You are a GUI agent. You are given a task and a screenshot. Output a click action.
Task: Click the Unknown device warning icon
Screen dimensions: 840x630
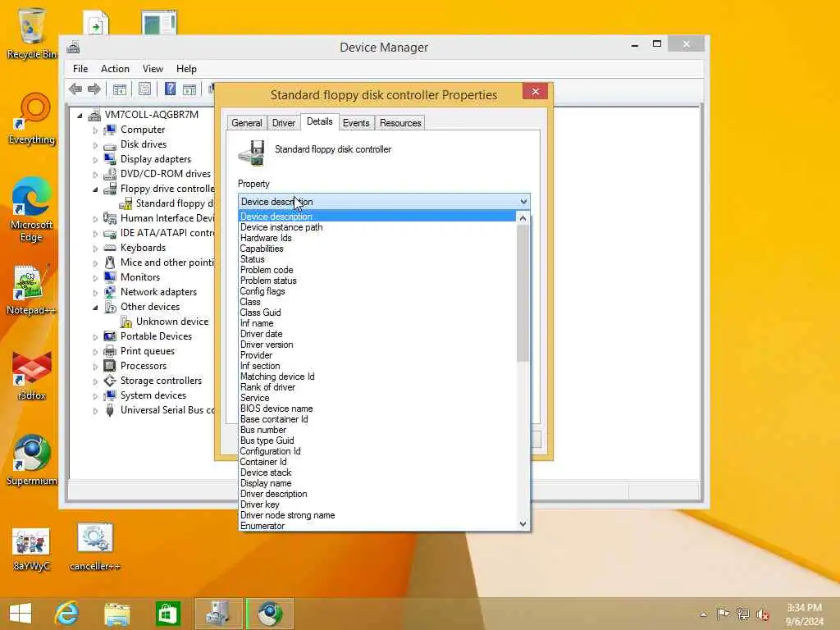click(x=126, y=322)
